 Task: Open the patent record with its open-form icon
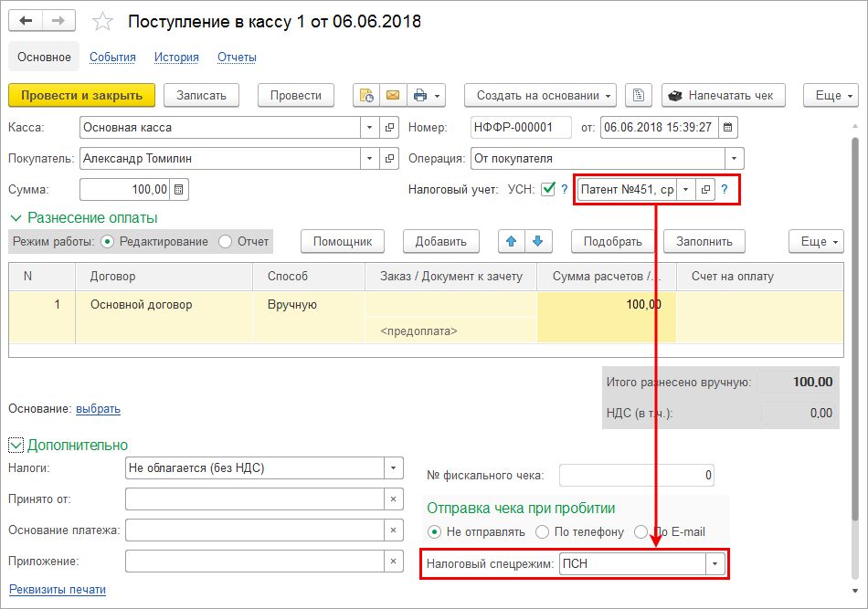pyautogui.click(x=705, y=189)
